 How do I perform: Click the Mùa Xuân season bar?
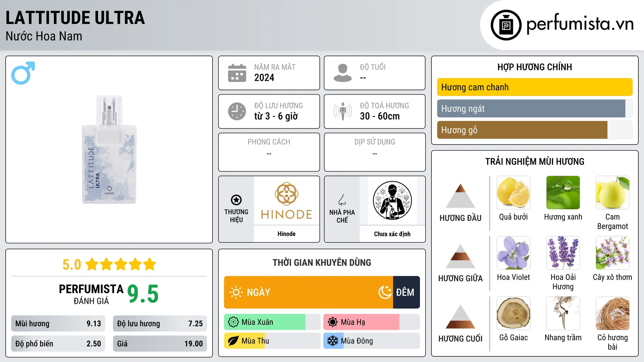272,322
